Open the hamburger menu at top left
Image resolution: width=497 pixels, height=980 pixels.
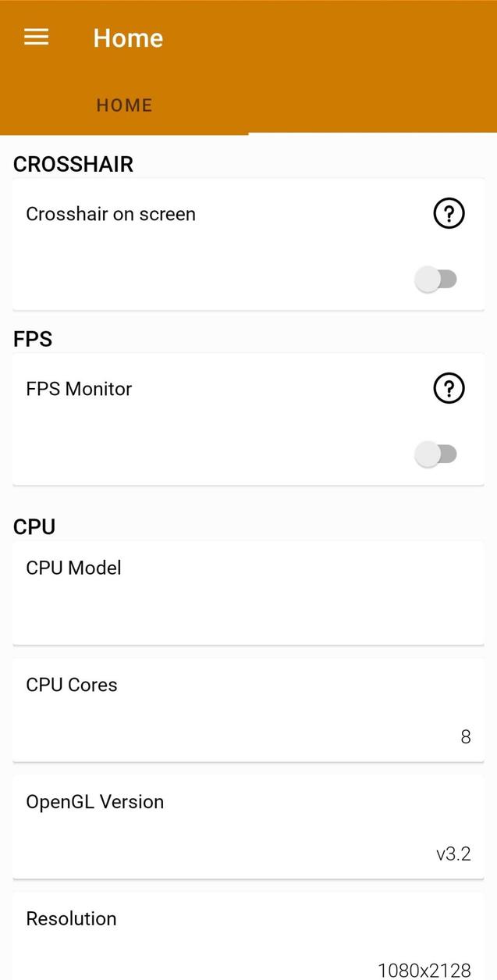pyautogui.click(x=35, y=37)
